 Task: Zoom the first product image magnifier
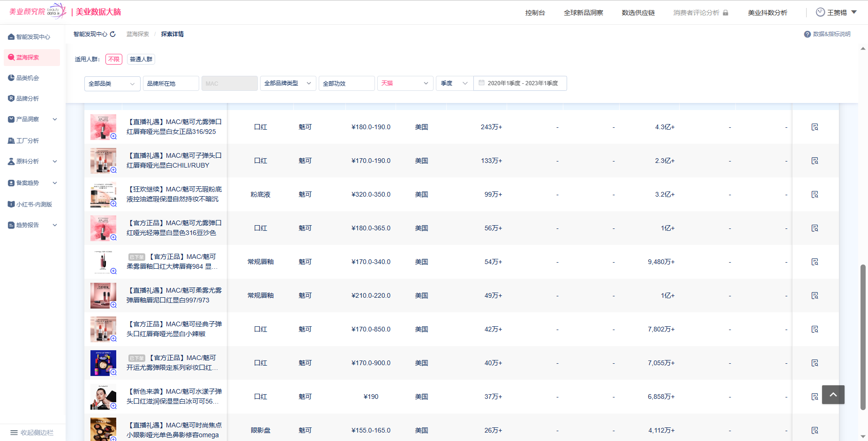[113, 136]
